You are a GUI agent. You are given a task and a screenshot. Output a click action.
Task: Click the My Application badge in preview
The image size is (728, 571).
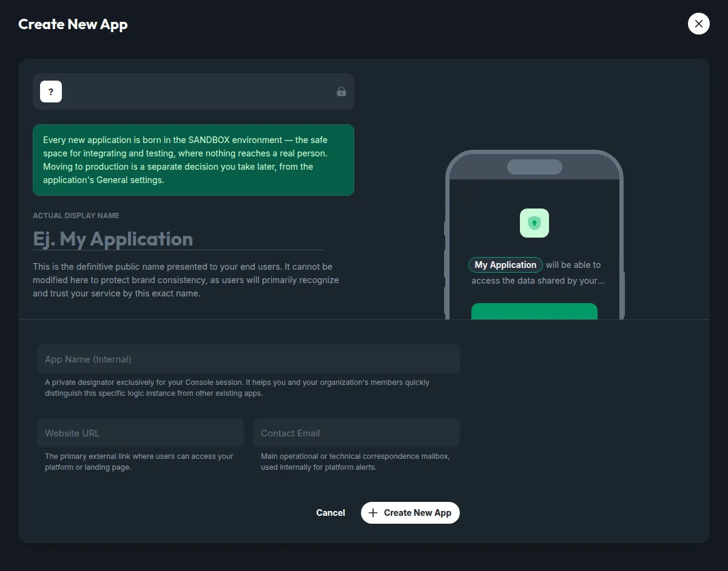coord(505,265)
